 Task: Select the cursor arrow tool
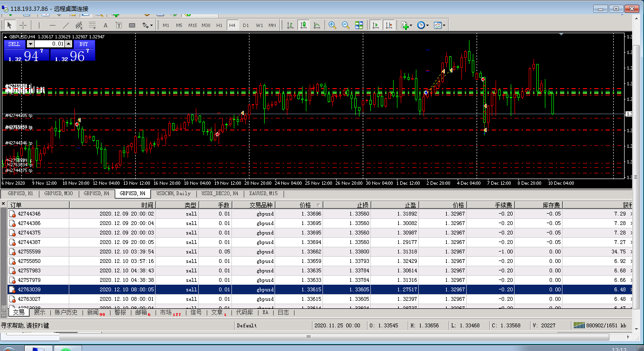pos(9,25)
